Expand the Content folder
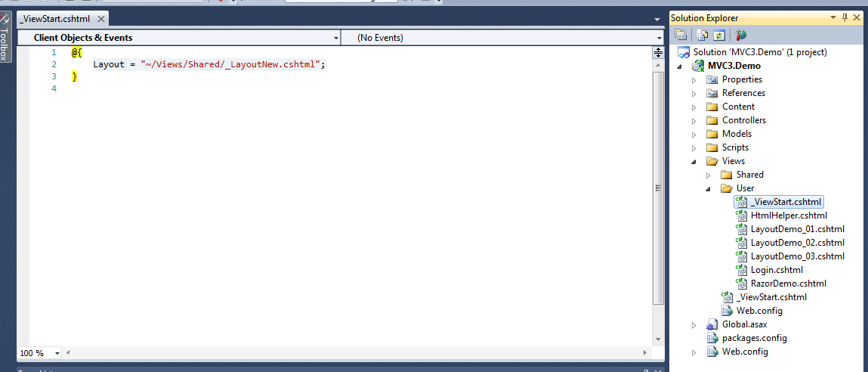 694,107
